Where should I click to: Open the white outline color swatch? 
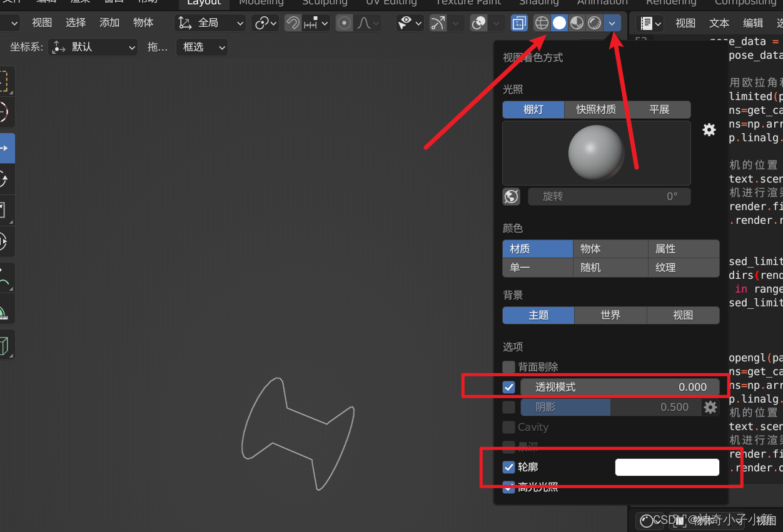tap(667, 467)
